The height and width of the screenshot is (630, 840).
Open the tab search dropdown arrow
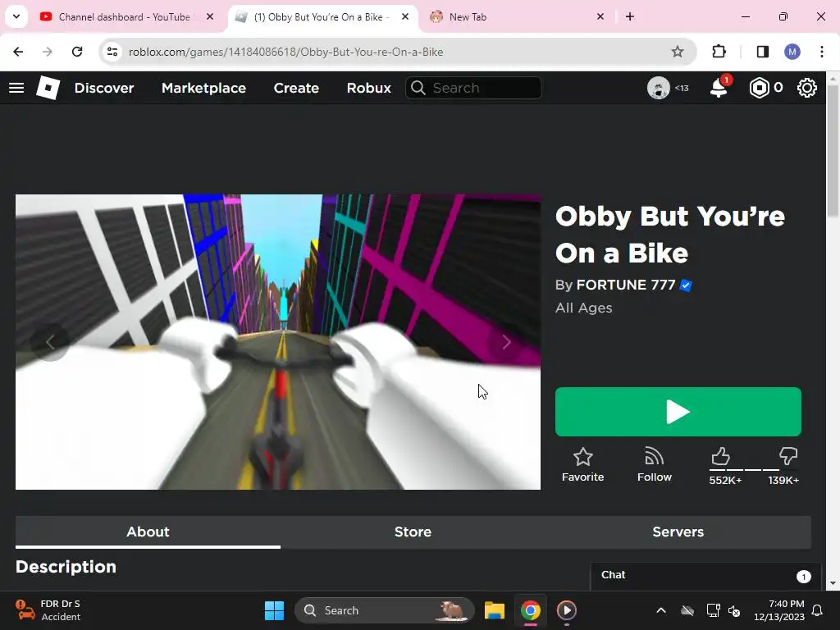click(16, 16)
